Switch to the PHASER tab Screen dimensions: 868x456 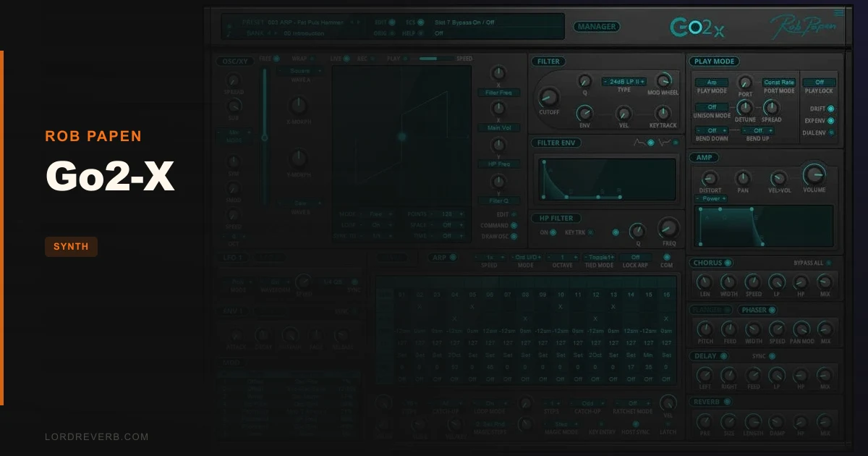756,310
